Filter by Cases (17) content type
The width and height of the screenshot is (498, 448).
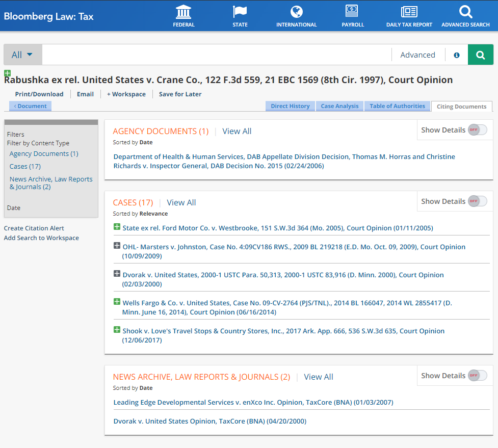point(25,167)
